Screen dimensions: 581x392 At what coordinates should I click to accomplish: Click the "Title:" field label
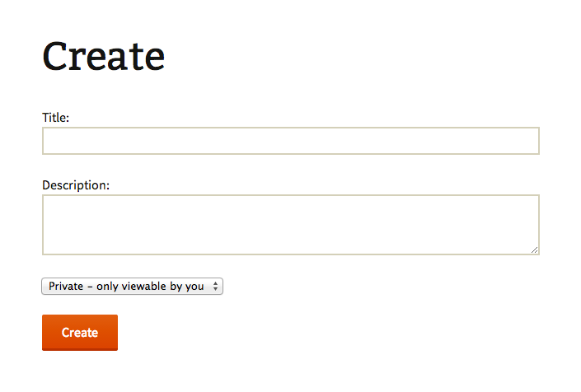(56, 118)
